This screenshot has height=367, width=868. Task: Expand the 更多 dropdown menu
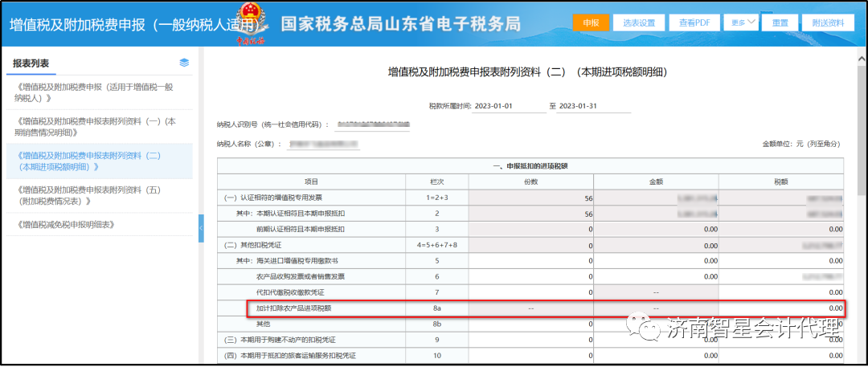(741, 22)
